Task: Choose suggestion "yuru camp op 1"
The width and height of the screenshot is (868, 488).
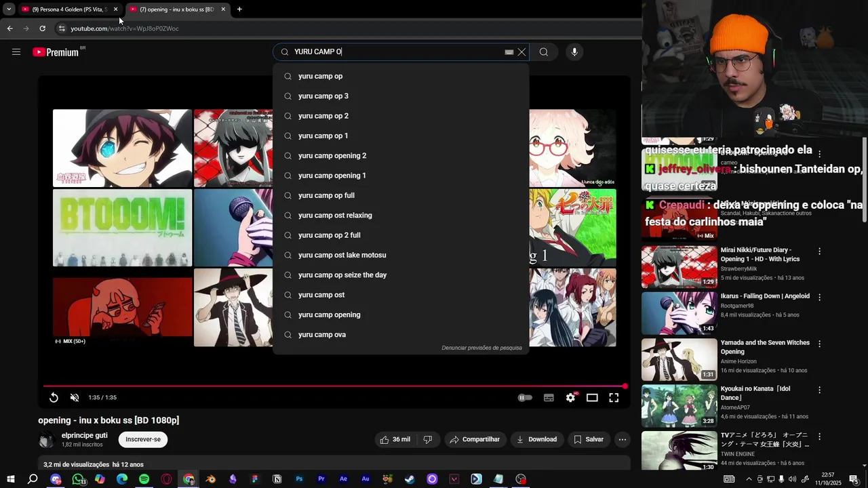Action: (x=400, y=136)
